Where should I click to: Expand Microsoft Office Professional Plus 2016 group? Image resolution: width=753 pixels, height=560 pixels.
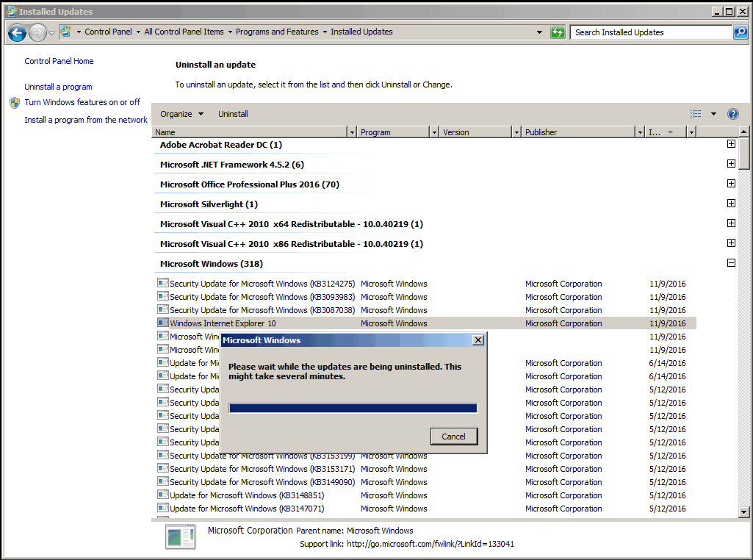point(731,184)
